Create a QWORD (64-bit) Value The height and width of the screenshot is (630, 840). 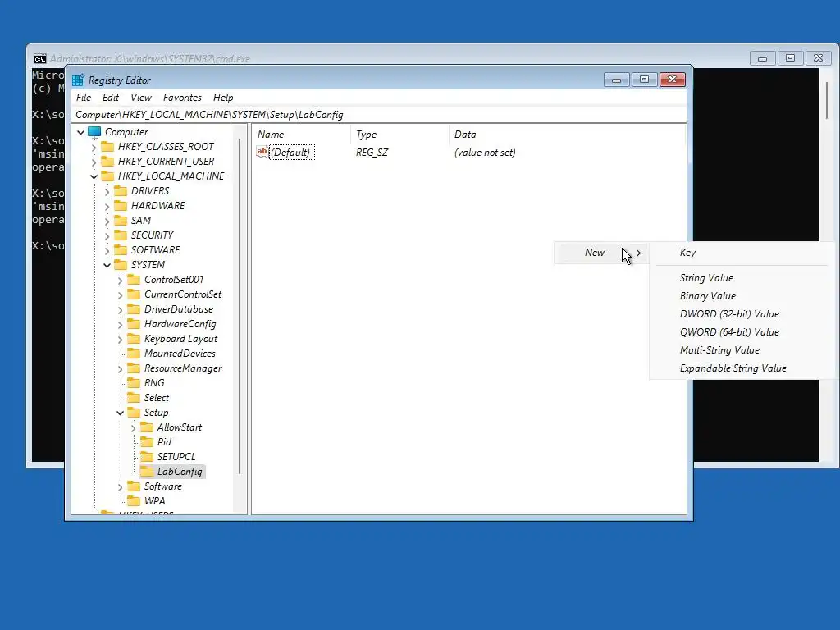742,332
